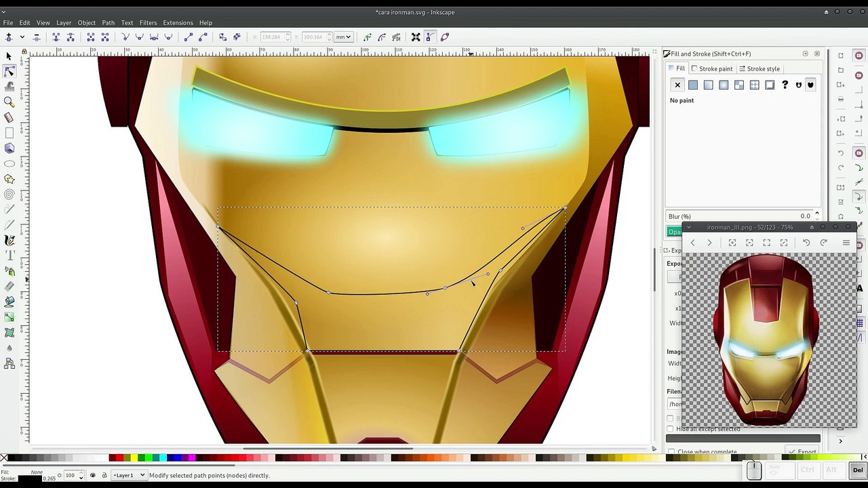
Task: Click Rotate left in image viewer
Action: pos(806,243)
